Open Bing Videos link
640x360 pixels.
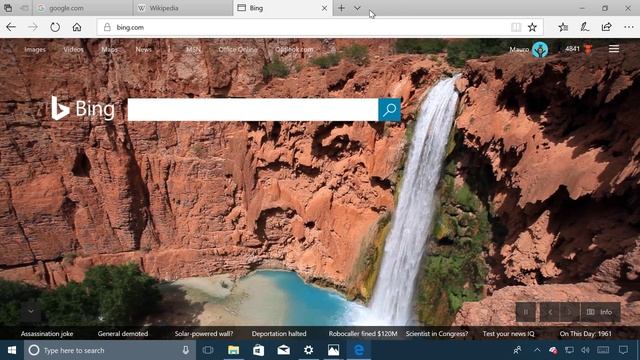[x=73, y=50]
